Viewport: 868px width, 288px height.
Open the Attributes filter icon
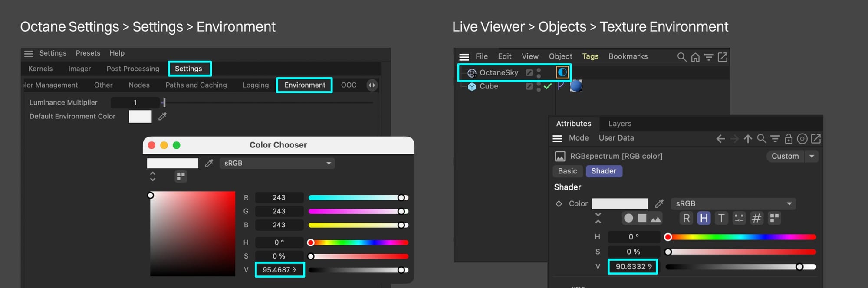tap(775, 138)
